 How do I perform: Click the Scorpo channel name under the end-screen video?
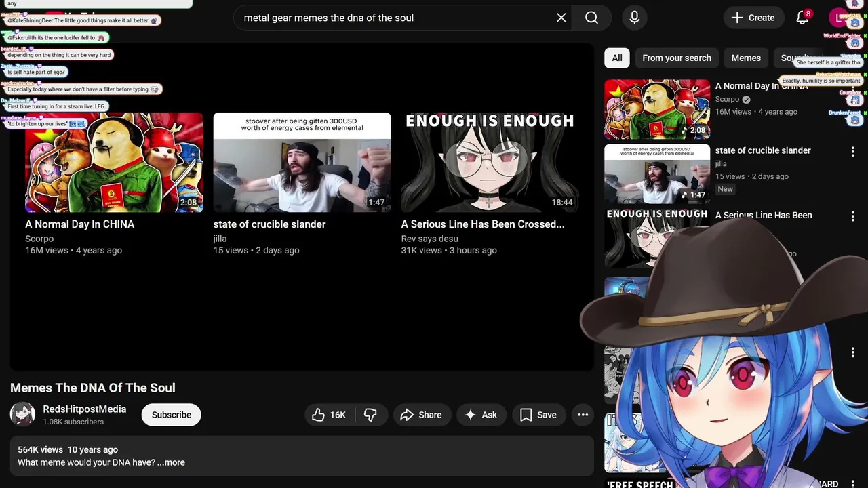(39, 239)
